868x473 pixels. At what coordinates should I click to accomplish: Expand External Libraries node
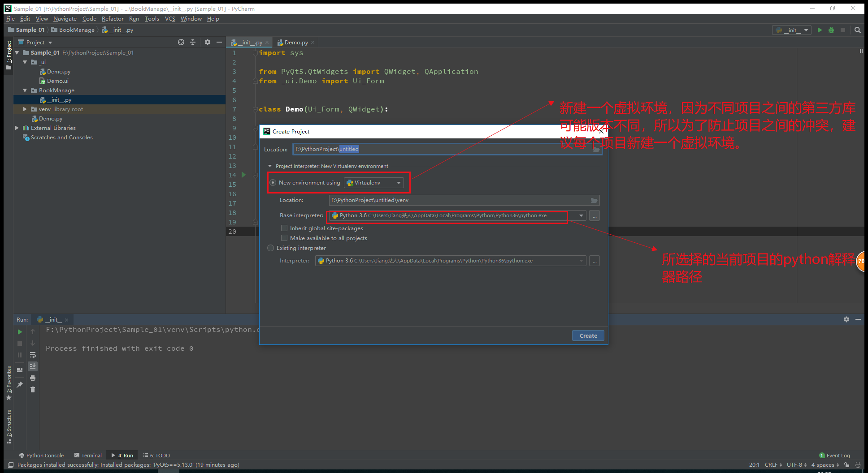point(17,128)
